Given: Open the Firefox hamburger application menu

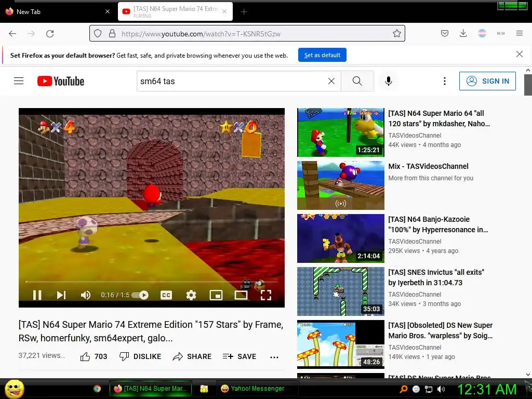Looking at the screenshot, I should (520, 33).
